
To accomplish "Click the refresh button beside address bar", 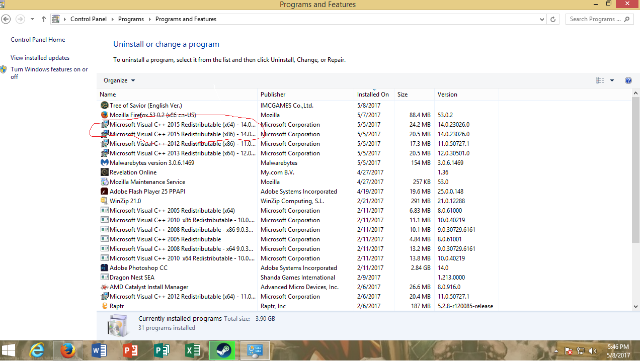I will point(553,19).
